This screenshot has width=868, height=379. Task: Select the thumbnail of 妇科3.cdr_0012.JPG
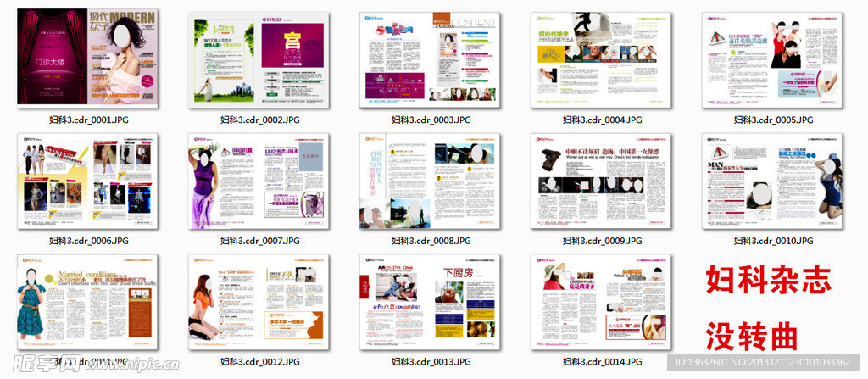[259, 302]
